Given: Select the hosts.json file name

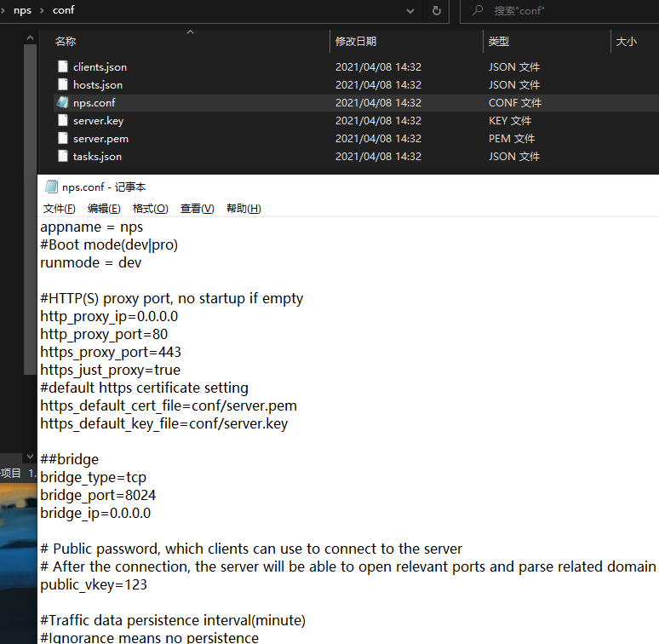Looking at the screenshot, I should pos(98,85).
